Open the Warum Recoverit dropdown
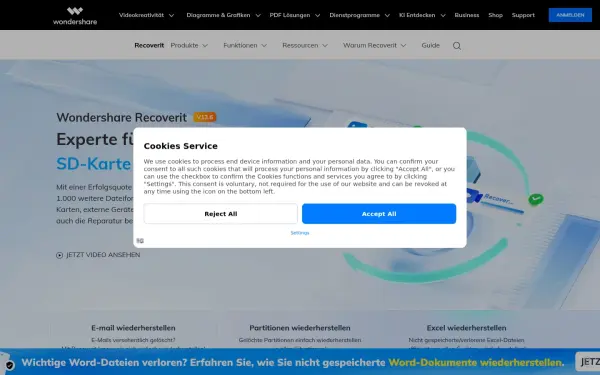 pyautogui.click(x=374, y=45)
